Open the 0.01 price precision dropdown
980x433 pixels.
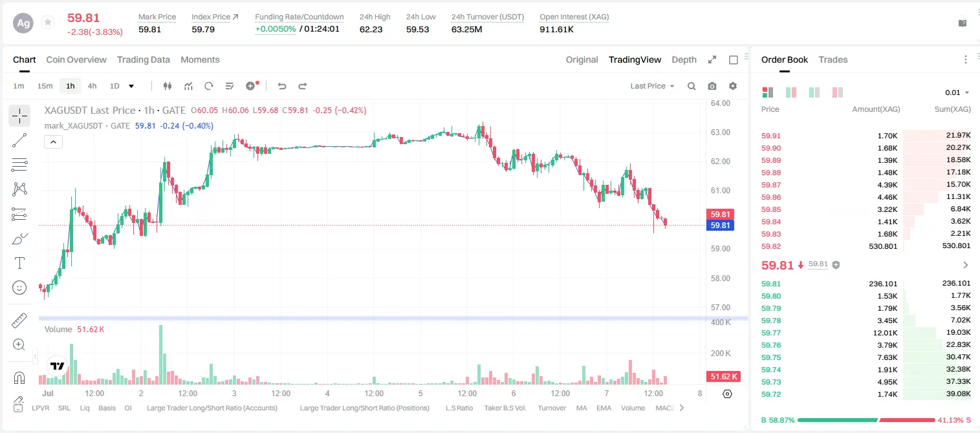pos(957,92)
